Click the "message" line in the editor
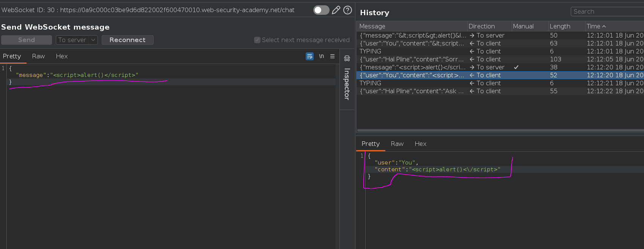Screen dimensions: 644x249 (x=77, y=75)
